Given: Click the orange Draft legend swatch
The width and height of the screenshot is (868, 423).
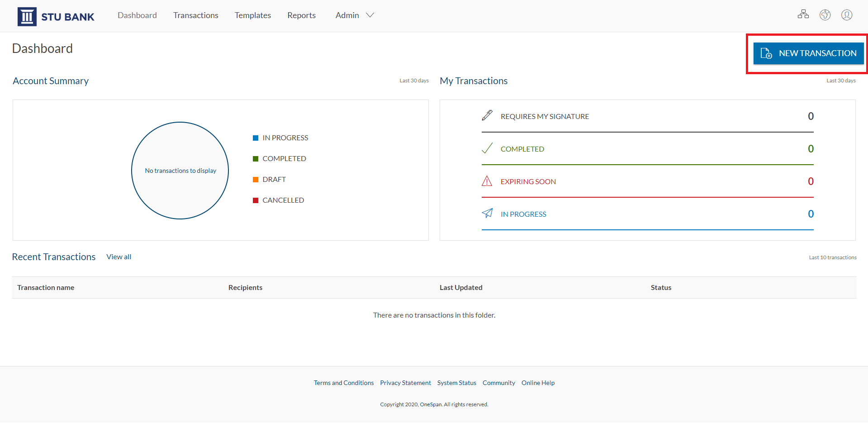Looking at the screenshot, I should coord(256,180).
